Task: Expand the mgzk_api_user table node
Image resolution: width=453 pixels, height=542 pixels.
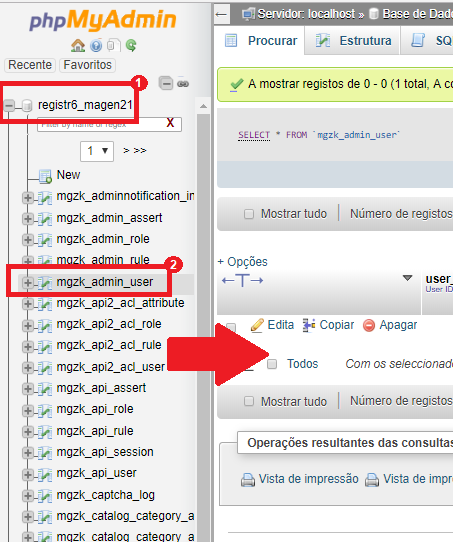Action: coord(28,474)
